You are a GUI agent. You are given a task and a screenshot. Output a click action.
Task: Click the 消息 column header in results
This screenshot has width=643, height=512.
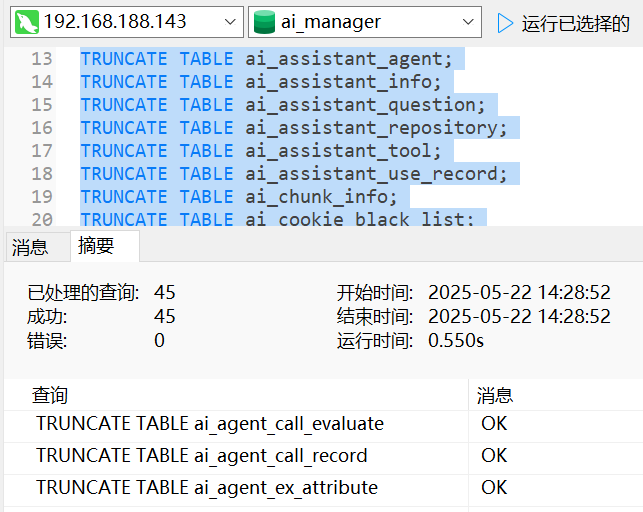point(495,396)
